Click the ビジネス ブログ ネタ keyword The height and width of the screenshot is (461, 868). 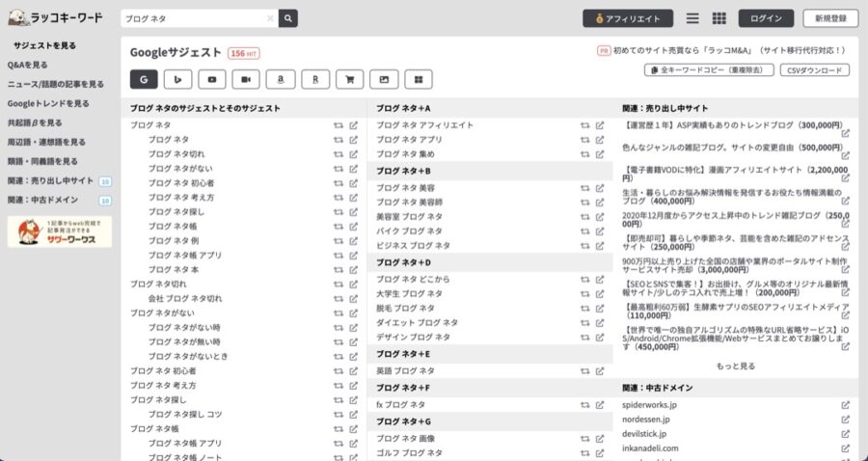[x=413, y=245]
